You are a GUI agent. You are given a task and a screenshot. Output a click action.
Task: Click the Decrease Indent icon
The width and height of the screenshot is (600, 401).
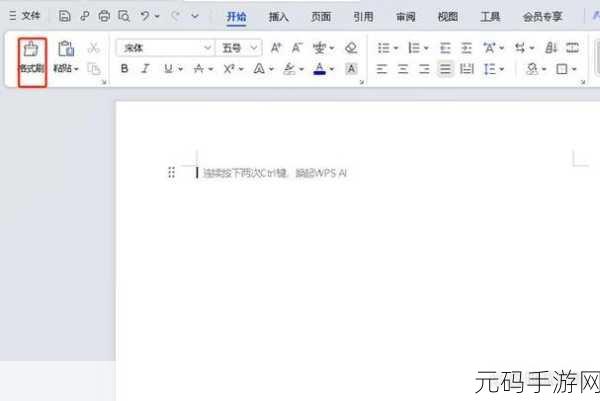[445, 48]
